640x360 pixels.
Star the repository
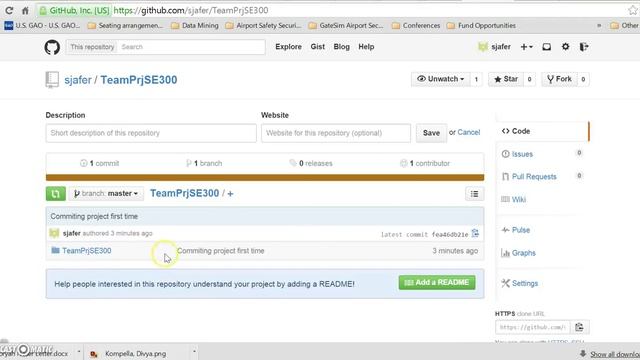pyautogui.click(x=506, y=79)
